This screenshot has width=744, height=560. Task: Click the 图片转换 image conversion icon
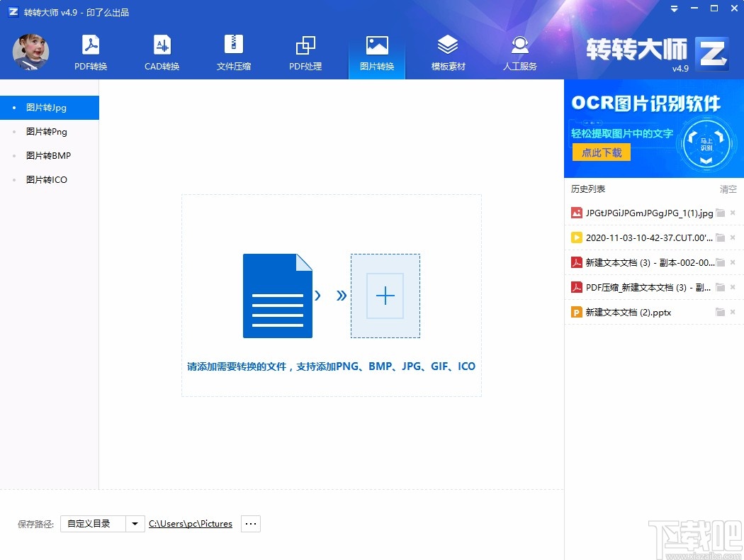coord(376,50)
